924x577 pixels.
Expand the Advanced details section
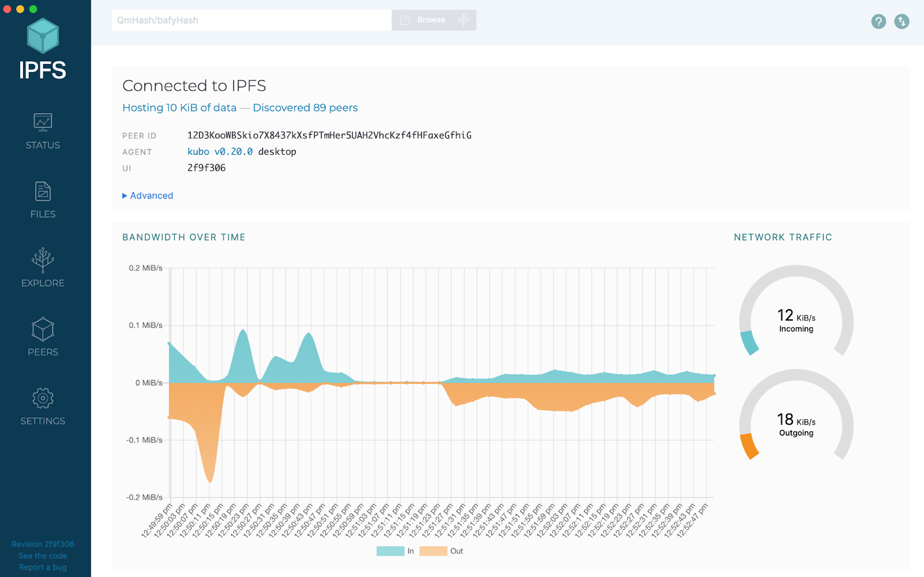pos(148,196)
